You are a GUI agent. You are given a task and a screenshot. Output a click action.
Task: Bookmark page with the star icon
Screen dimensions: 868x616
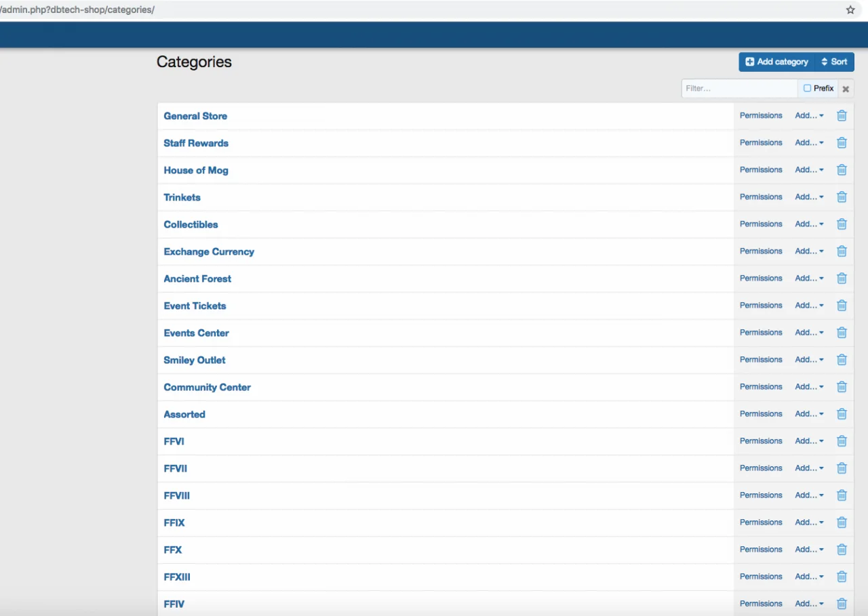(x=850, y=10)
